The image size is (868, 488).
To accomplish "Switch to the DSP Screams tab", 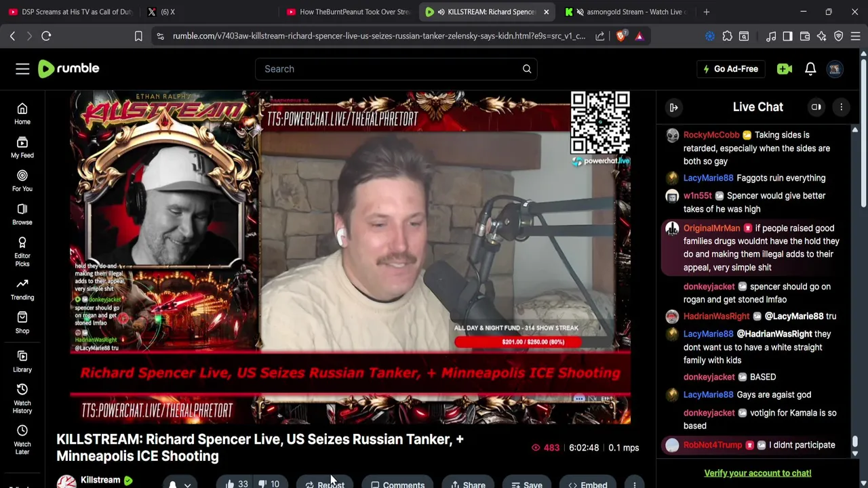I will pos(70,12).
